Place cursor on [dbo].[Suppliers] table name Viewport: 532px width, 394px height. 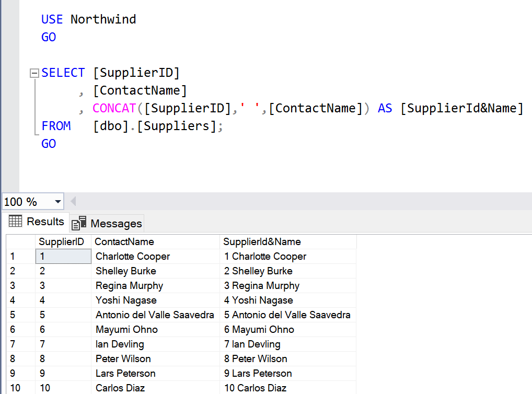point(154,126)
